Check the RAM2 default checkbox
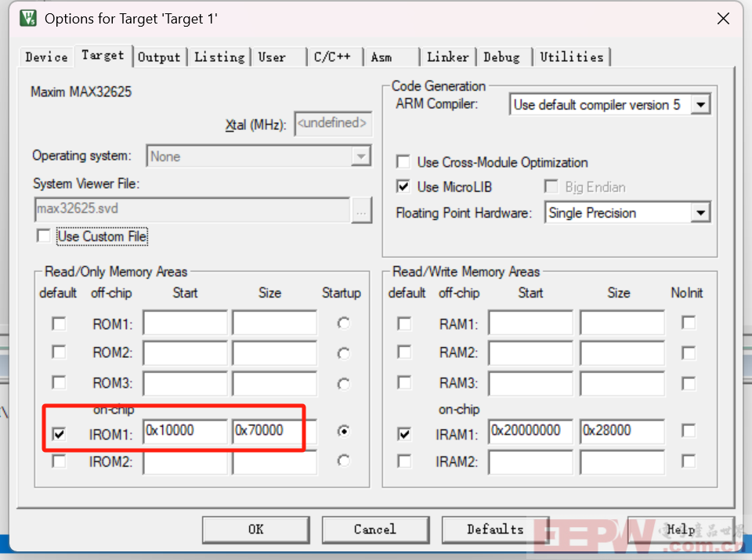Image resolution: width=752 pixels, height=560 pixels. pos(404,352)
